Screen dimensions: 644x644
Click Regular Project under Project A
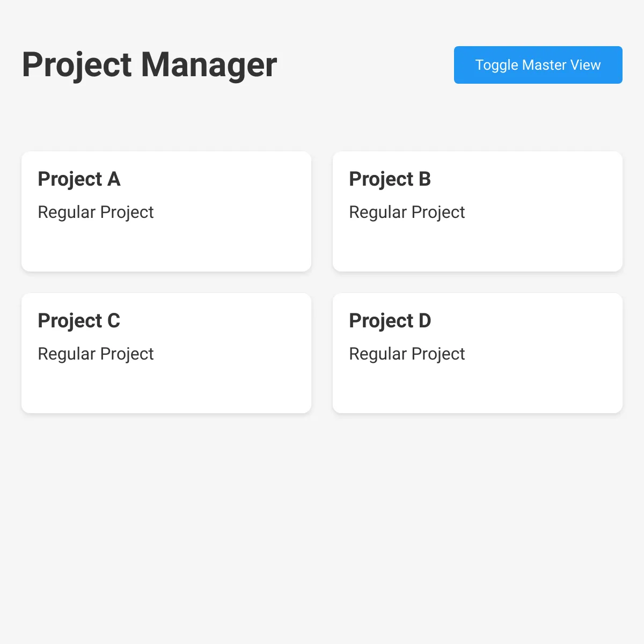[x=96, y=213]
